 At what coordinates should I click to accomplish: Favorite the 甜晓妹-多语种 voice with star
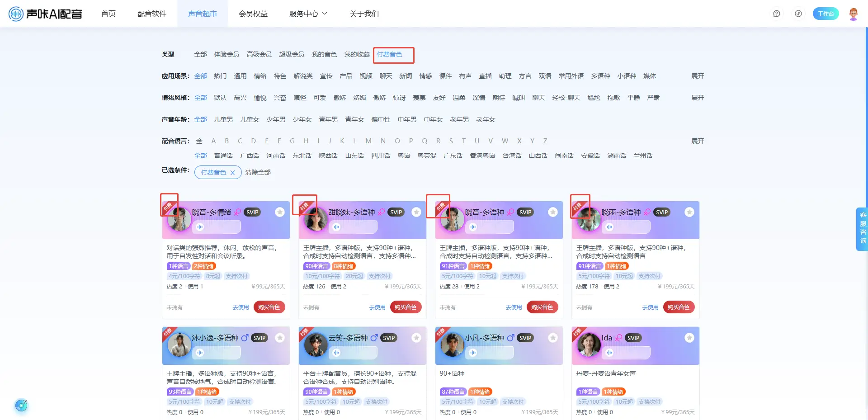(416, 212)
